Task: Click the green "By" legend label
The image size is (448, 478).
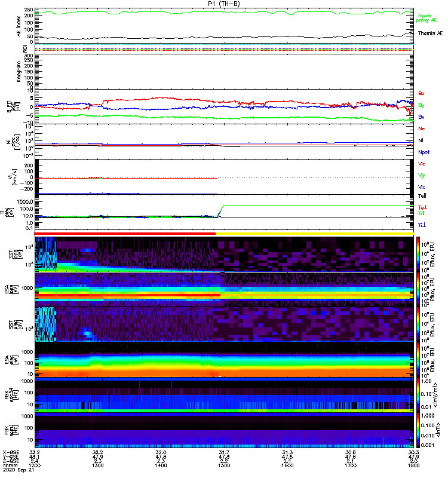Action: [421, 105]
